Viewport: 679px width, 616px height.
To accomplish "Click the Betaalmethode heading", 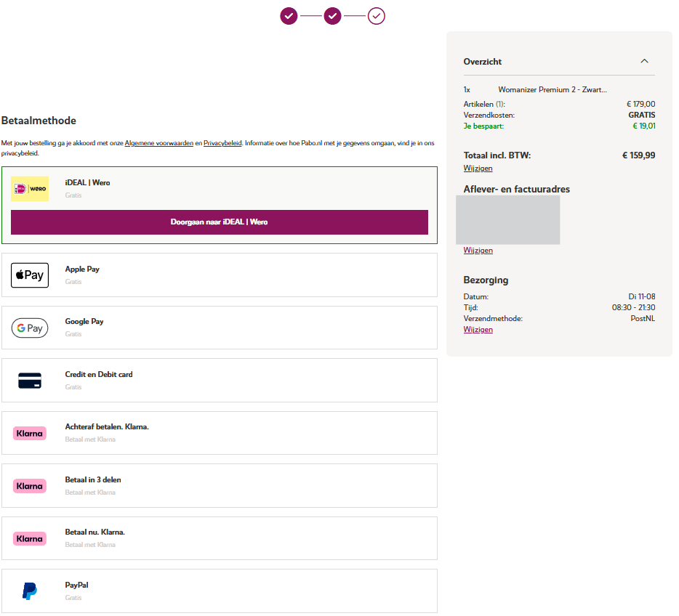I will click(39, 121).
